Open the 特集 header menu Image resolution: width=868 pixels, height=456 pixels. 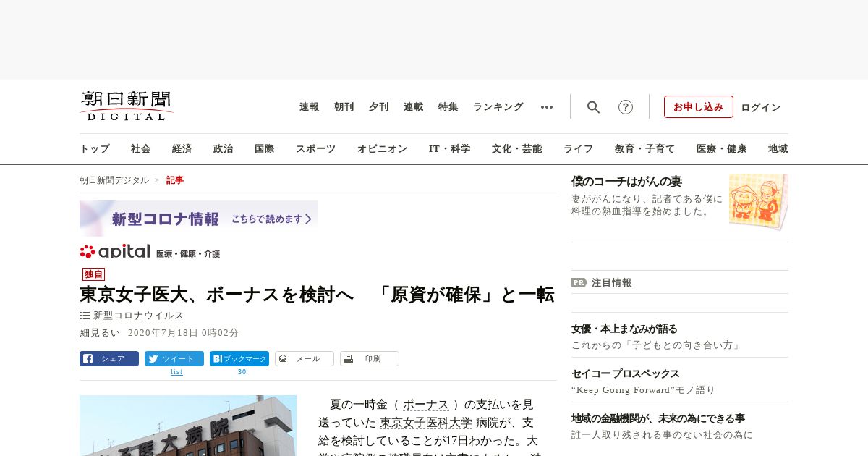448,107
